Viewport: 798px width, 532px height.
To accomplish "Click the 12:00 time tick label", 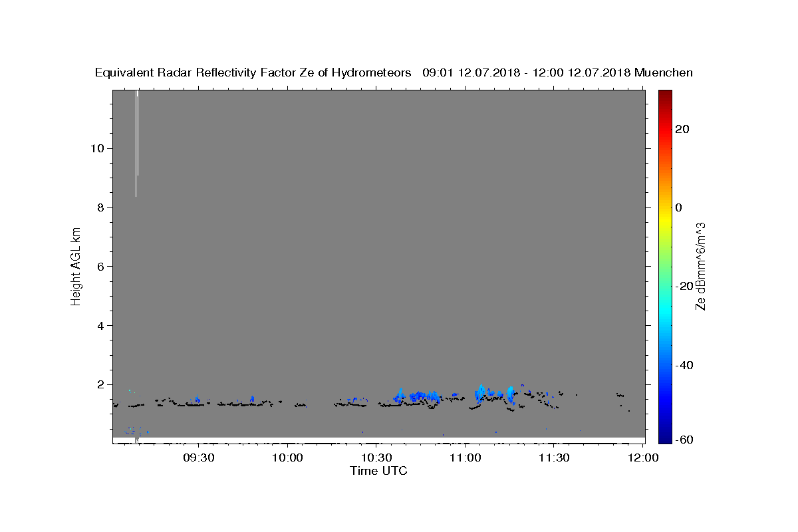I will pos(642,458).
